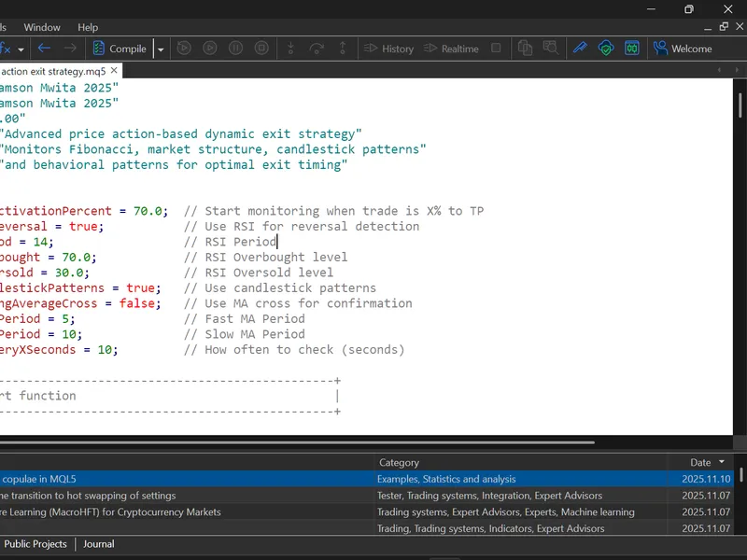Image resolution: width=747 pixels, height=560 pixels.
Task: Click the Examples, Statistics and analysis cell
Action: coord(446,479)
